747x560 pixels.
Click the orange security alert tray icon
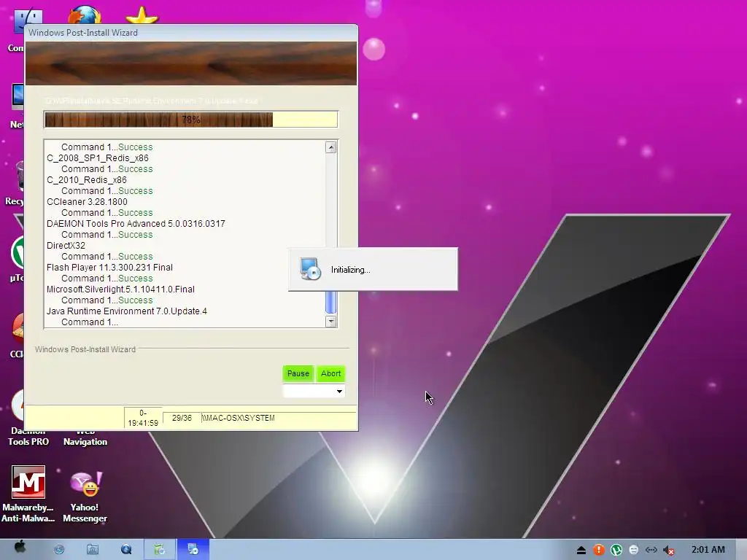click(x=599, y=550)
